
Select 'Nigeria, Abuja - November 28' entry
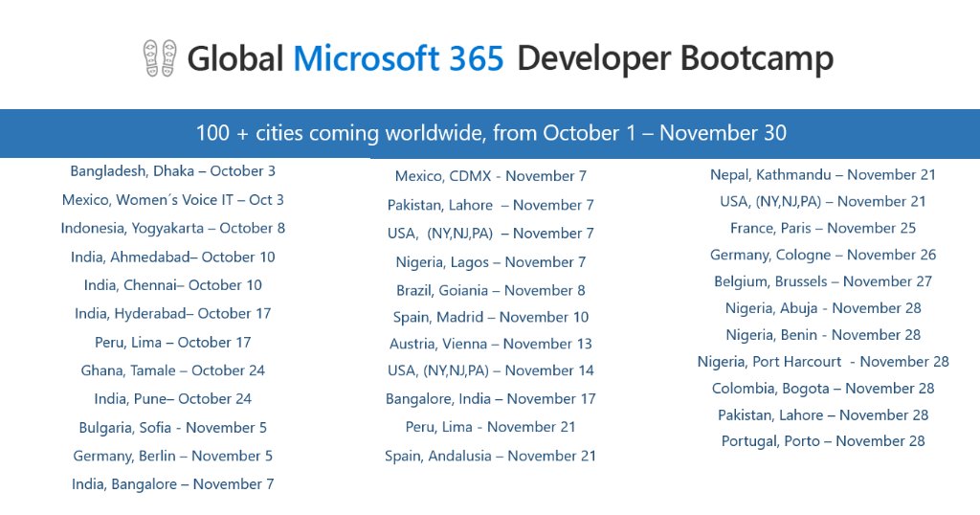(x=823, y=309)
